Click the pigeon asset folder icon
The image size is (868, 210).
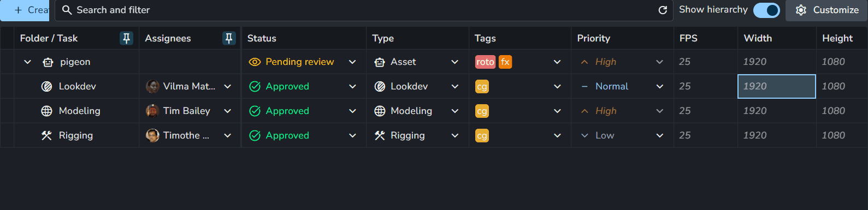coord(48,62)
